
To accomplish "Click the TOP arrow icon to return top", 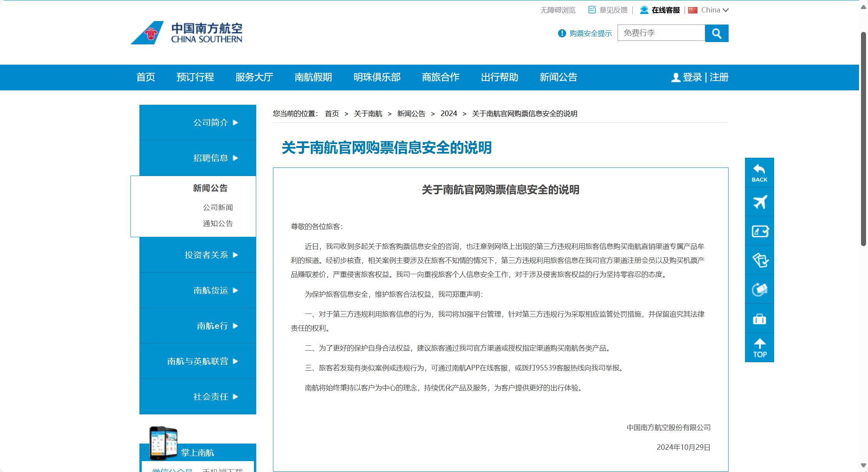I will pos(759,348).
